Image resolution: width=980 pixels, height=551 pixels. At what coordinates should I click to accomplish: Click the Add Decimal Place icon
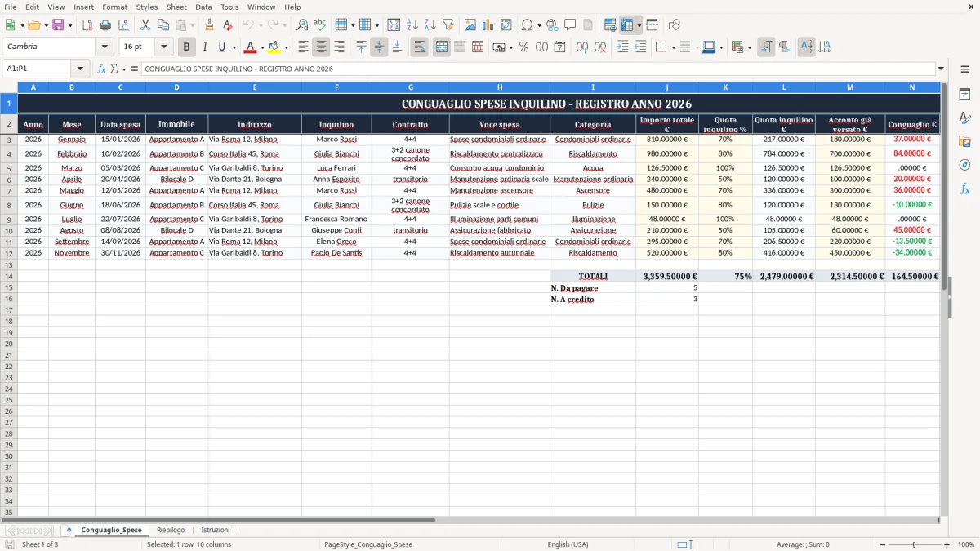[581, 47]
